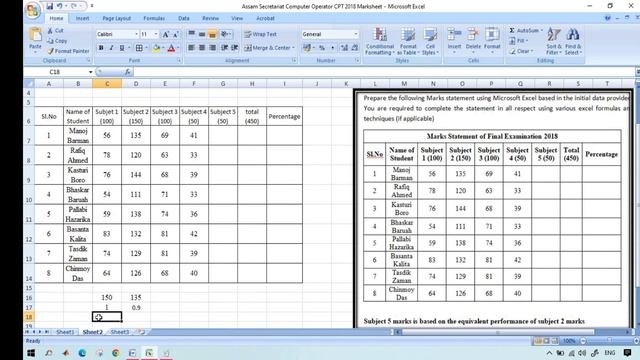Copy the selected cell
Viewport: 640px width, 360px height.
tap(57, 41)
